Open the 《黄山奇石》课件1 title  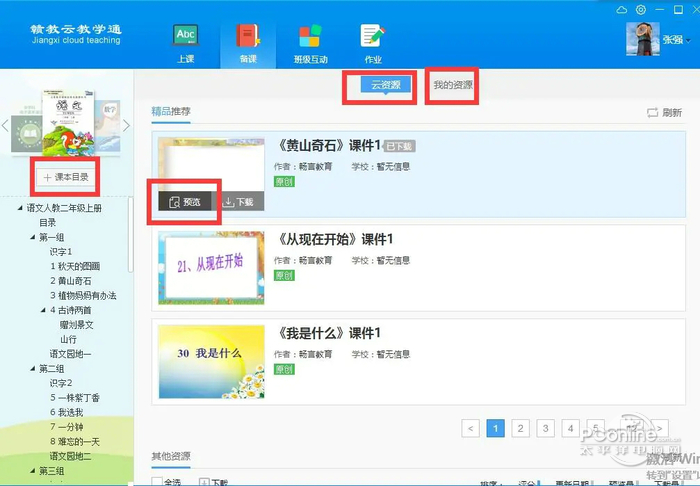[329, 145]
